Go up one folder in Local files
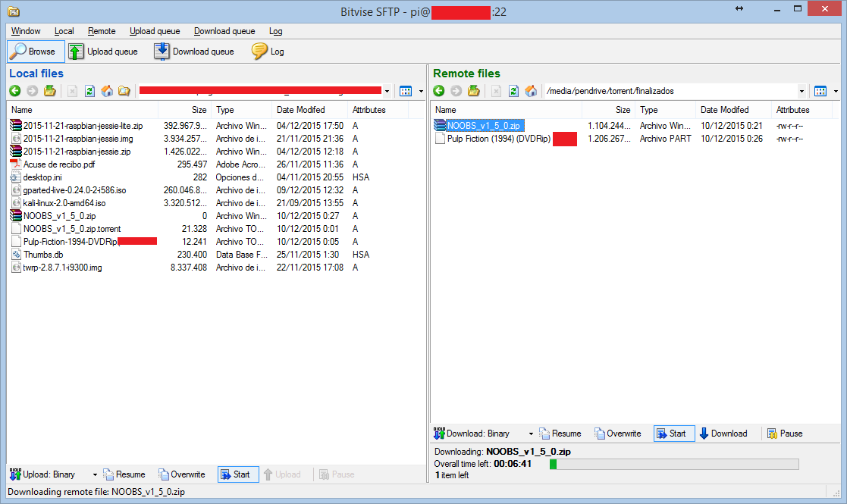 [x=50, y=91]
